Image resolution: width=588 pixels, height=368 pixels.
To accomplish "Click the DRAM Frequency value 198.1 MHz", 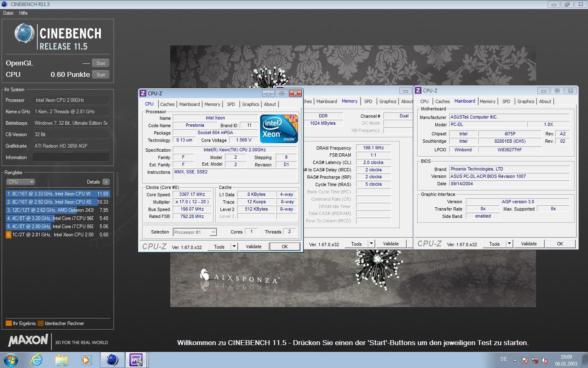I will 374,148.
